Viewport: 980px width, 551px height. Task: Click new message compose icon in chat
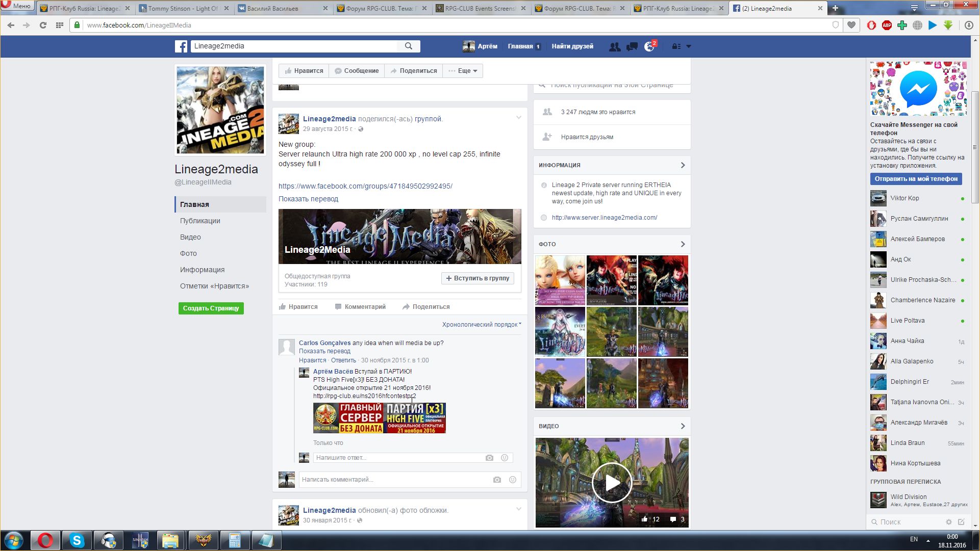961,522
